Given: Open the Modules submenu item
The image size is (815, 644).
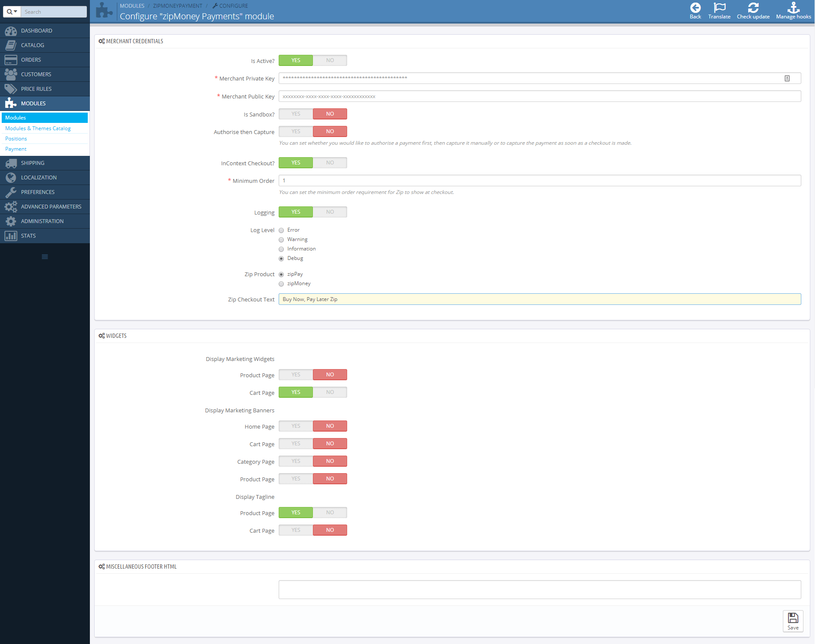Looking at the screenshot, I should coord(45,118).
